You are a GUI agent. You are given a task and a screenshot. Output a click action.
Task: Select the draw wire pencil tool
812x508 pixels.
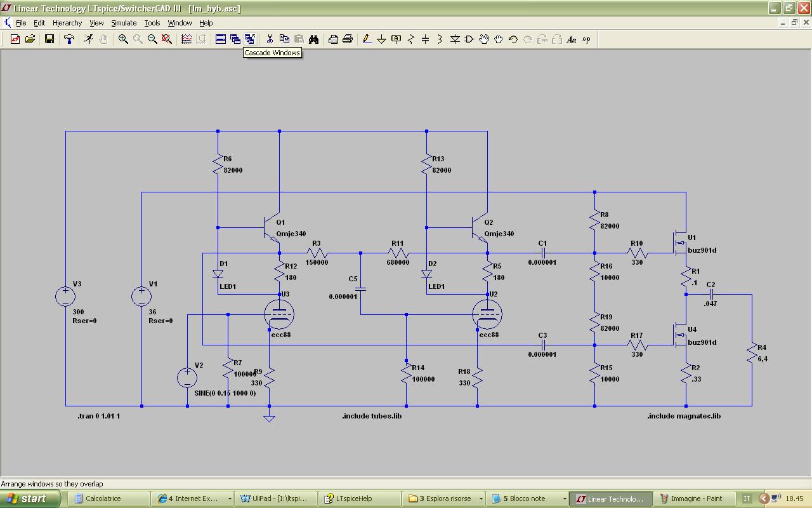pos(367,39)
